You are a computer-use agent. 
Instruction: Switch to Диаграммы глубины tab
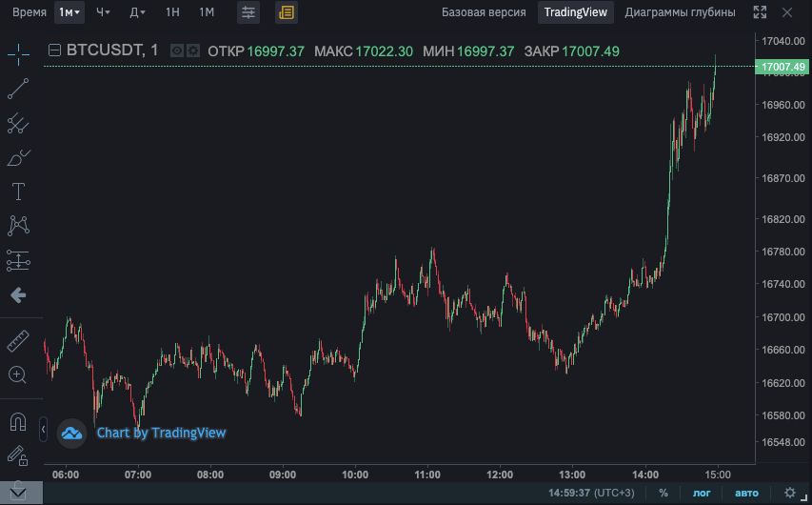point(680,12)
